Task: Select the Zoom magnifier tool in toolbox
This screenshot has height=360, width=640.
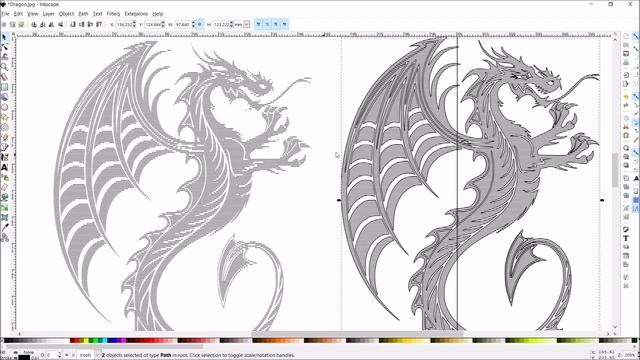Action: point(4,67)
